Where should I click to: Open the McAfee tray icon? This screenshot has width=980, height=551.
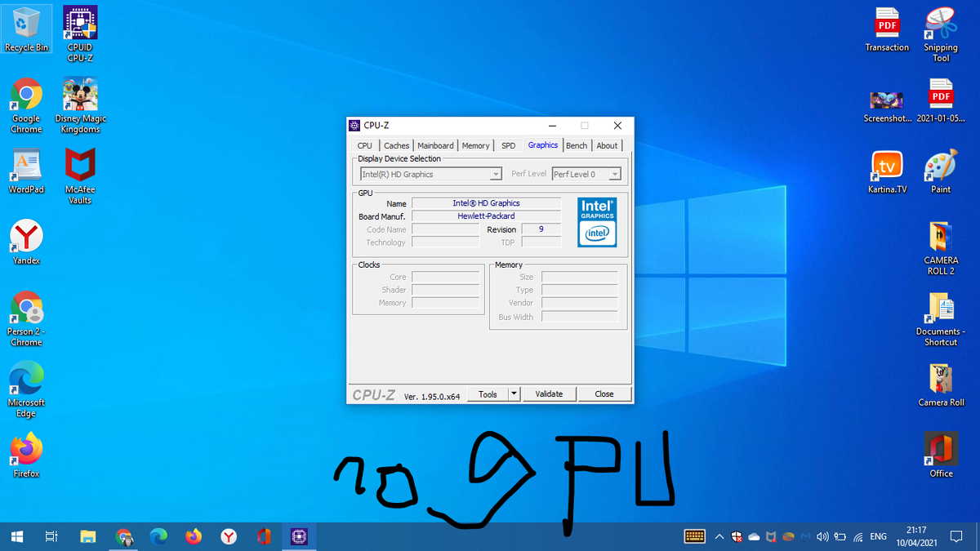coord(771,536)
